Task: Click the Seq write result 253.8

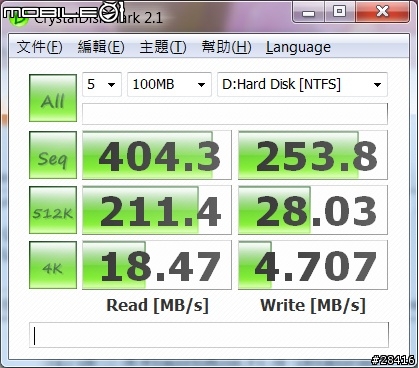Action: point(313,155)
